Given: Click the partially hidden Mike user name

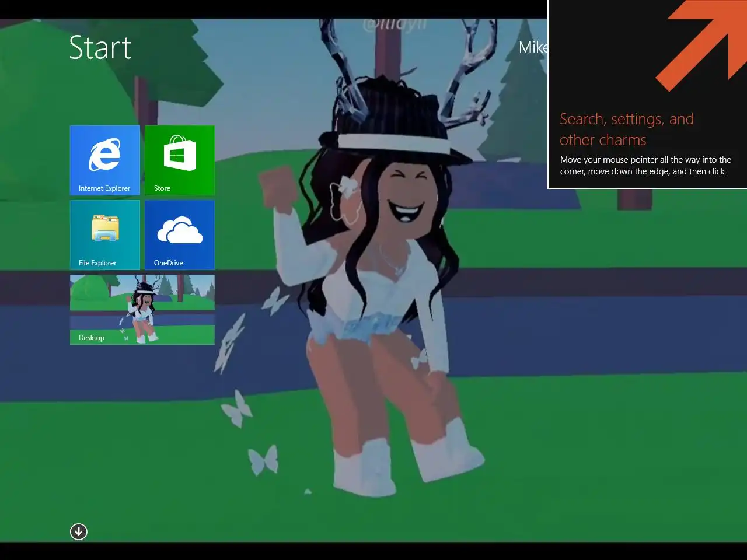Looking at the screenshot, I should (533, 47).
